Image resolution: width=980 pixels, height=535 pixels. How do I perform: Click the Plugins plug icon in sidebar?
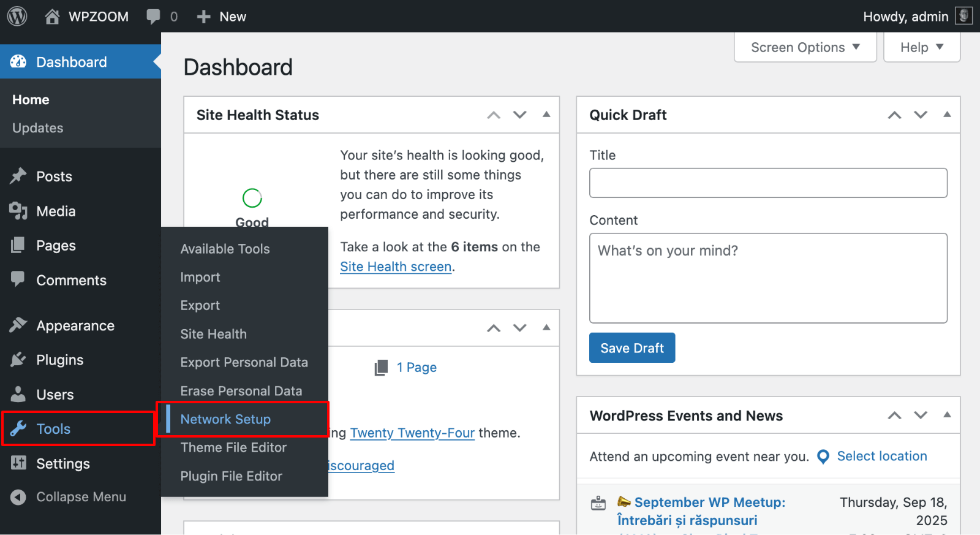click(18, 360)
